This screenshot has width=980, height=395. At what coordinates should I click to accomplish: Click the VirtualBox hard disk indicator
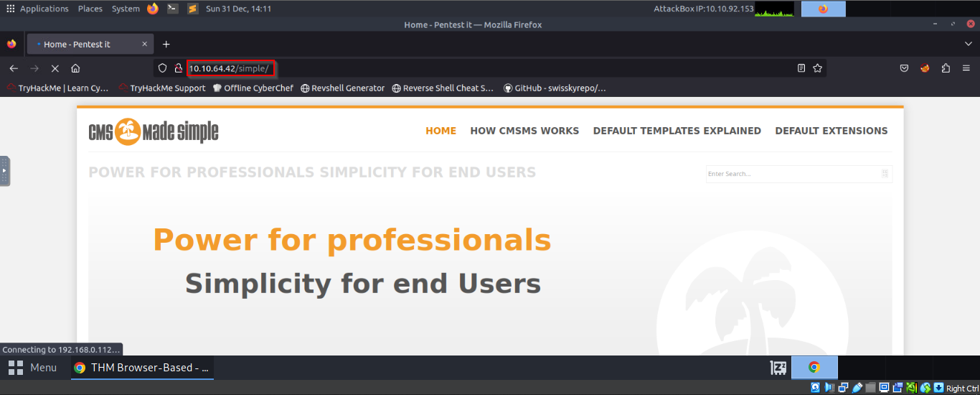click(x=816, y=388)
